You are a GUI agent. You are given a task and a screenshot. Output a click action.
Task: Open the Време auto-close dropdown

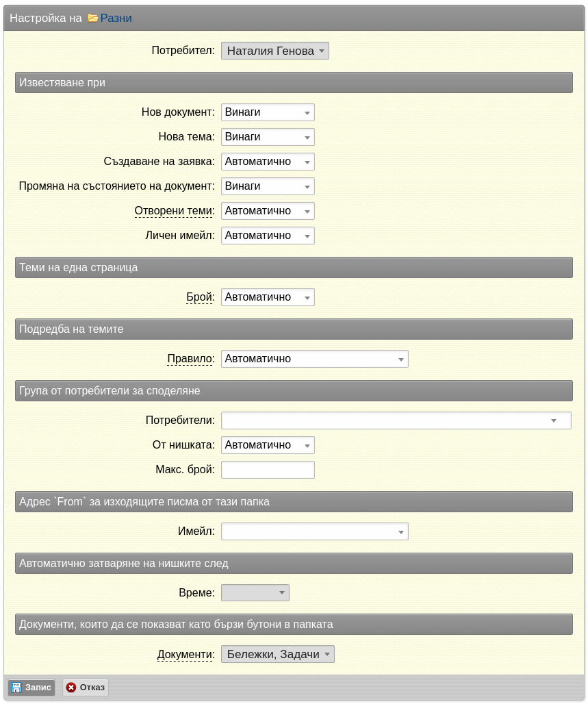tap(255, 592)
